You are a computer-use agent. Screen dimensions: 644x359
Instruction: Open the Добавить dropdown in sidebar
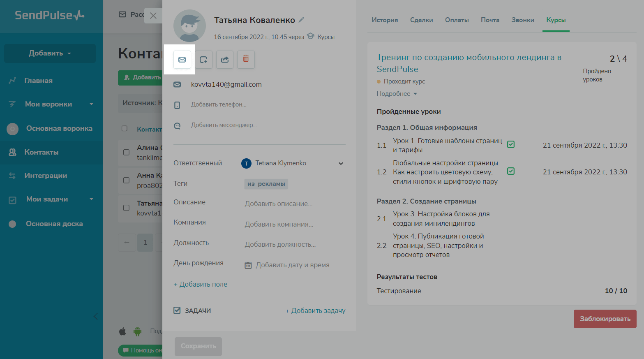[50, 53]
